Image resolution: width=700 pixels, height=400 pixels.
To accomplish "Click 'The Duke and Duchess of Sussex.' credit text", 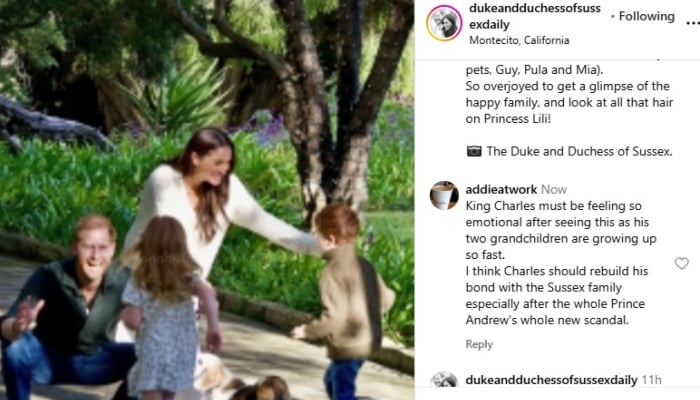I will coord(579,151).
